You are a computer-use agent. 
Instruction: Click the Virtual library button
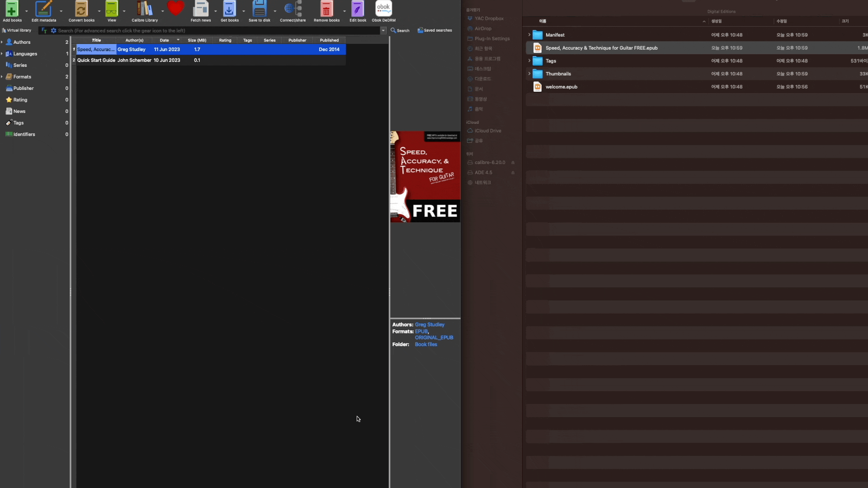pos(17,30)
